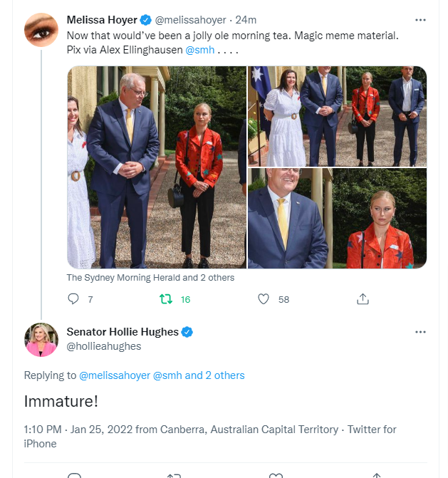The height and width of the screenshot is (478, 448).
Task: Click the 24m timestamp on tweet
Action: pyautogui.click(x=246, y=20)
